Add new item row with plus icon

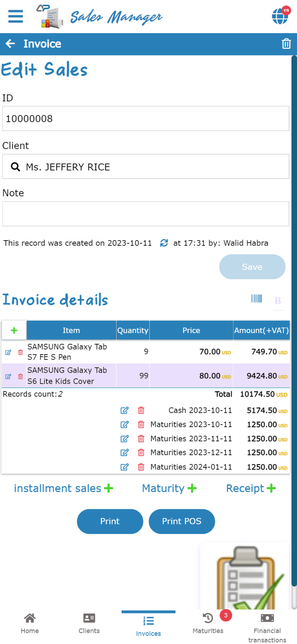14,330
